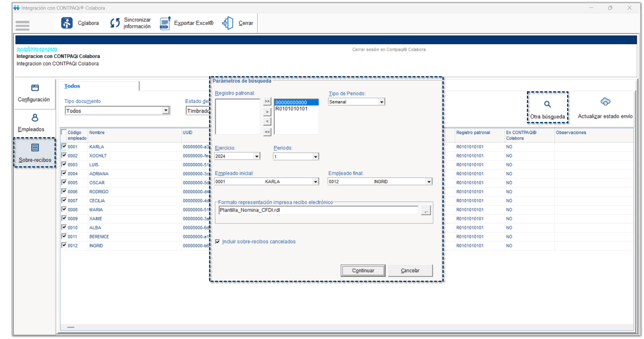Click the Plantilla_Nomina_CFDI.rdl format field
The image size is (644, 339).
pyautogui.click(x=318, y=210)
